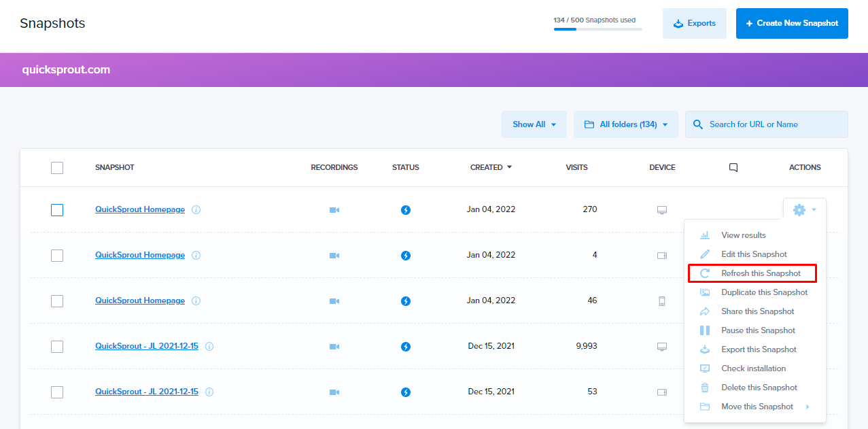Click the Status column header
Image resolution: width=868 pixels, height=429 pixels.
(406, 167)
